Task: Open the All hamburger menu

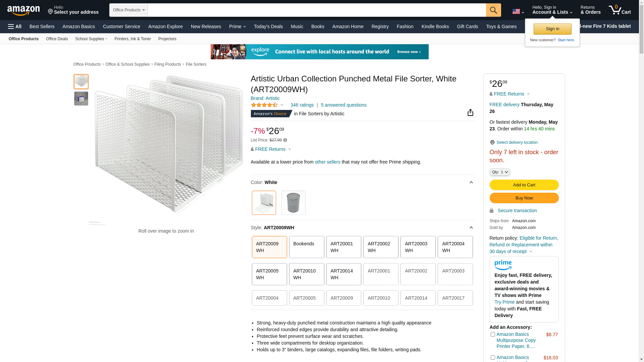Action: tap(15, 26)
